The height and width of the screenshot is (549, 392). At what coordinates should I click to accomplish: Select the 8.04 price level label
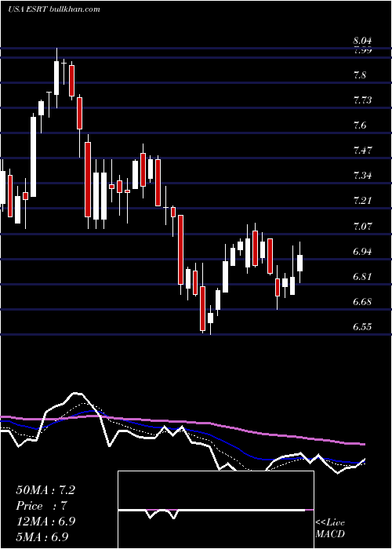click(362, 42)
